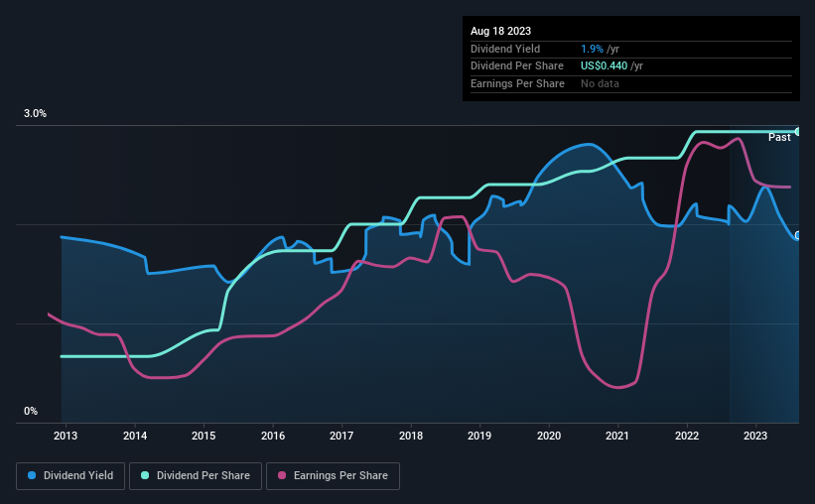The image size is (815, 504).
Task: Click the Past label on chart
Action: tap(779, 137)
